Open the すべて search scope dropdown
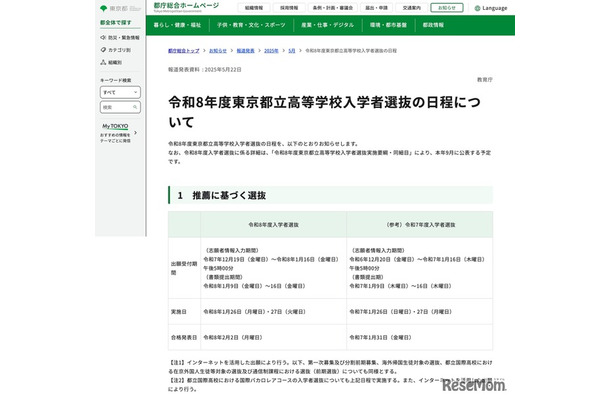The height and width of the screenshot is (400, 610). coord(120,92)
